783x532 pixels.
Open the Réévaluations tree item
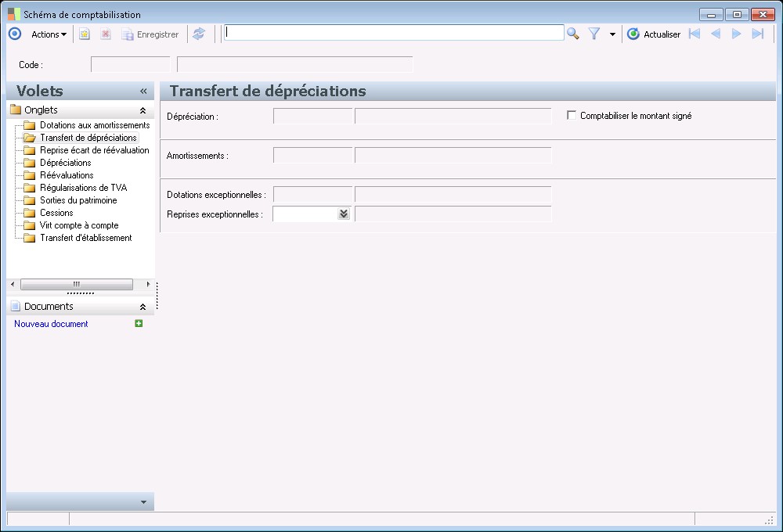[67, 175]
